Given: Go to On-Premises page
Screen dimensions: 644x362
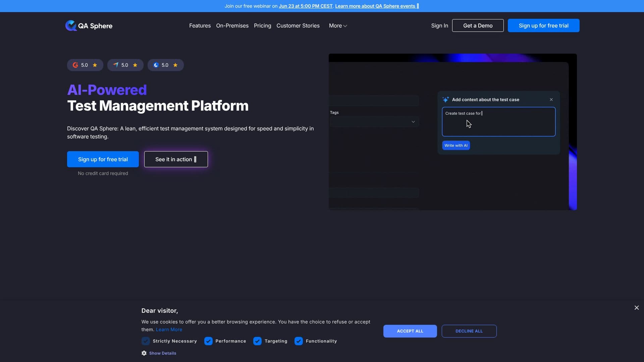Looking at the screenshot, I should [232, 26].
